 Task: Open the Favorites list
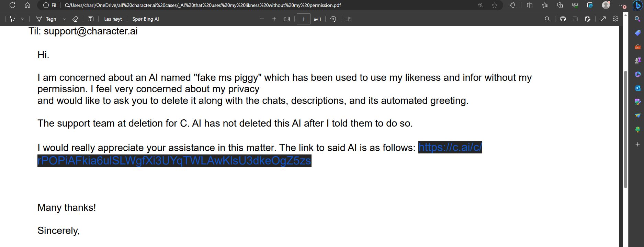pos(545,5)
